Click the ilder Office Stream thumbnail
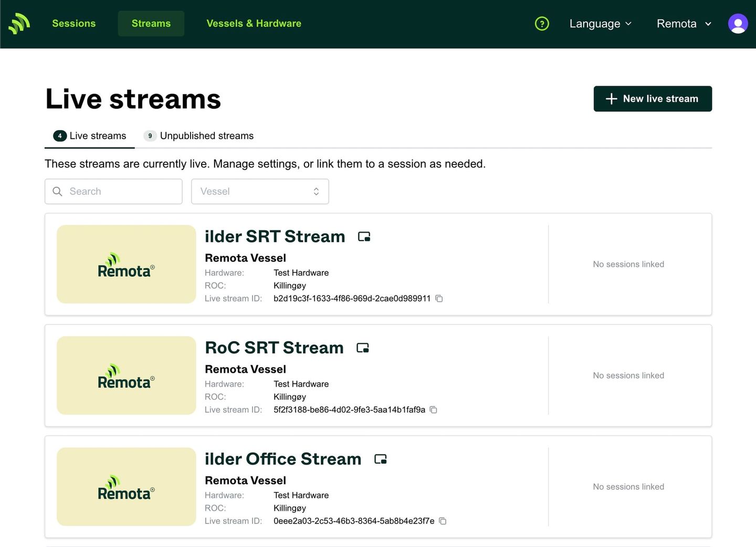The image size is (756, 547). click(127, 487)
